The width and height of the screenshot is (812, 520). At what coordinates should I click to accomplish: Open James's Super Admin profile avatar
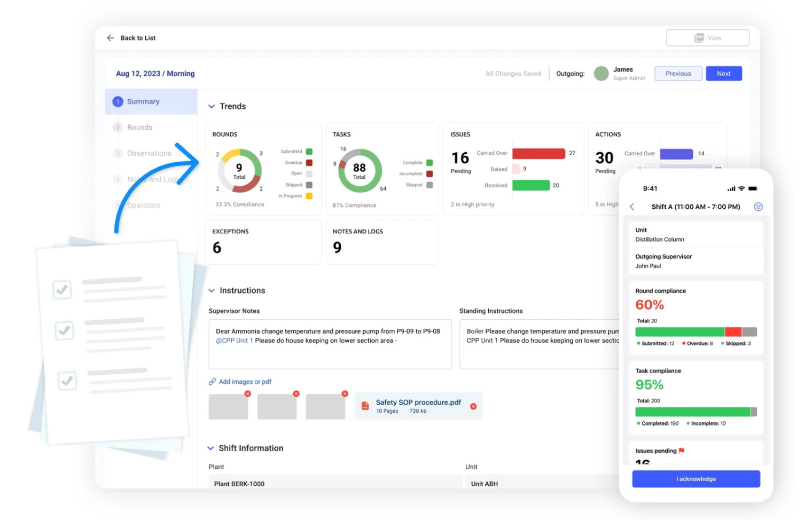601,73
